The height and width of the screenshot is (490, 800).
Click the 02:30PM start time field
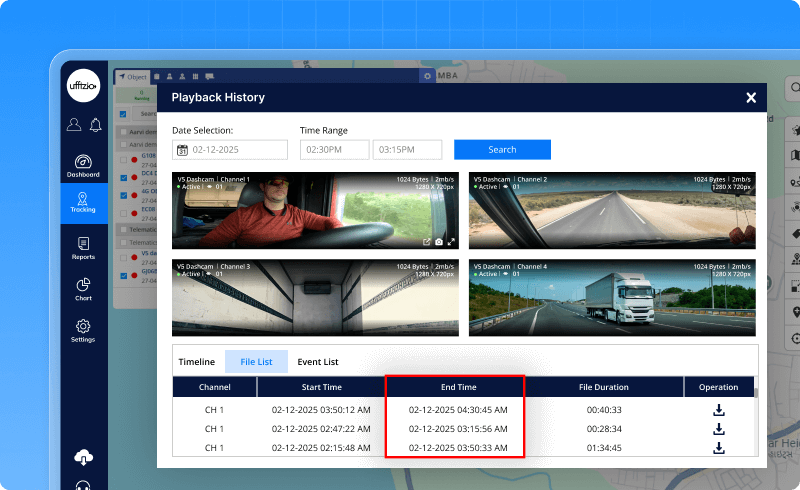click(333, 150)
